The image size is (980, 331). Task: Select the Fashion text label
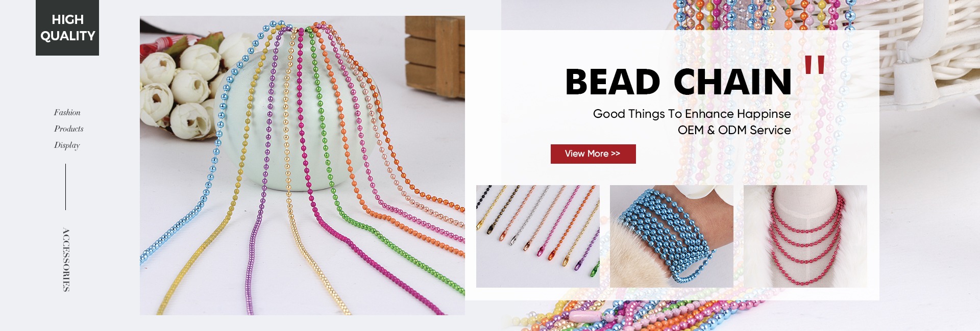point(67,113)
